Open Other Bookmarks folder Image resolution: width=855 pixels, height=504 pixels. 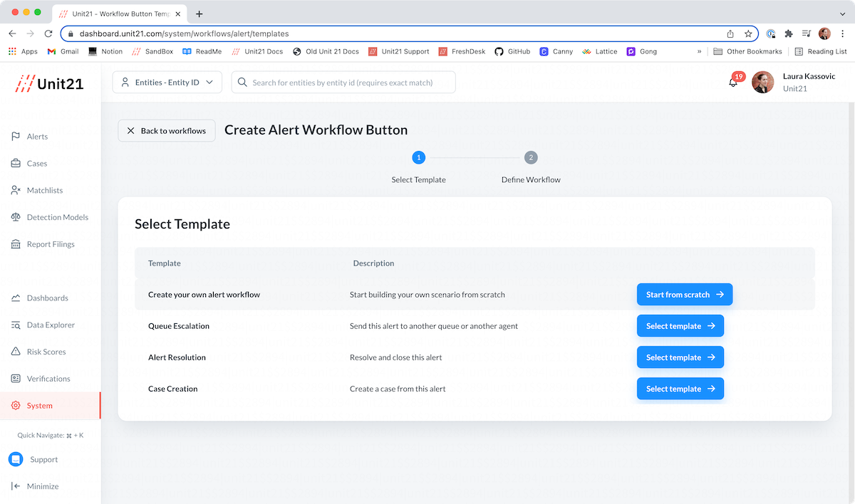point(747,51)
